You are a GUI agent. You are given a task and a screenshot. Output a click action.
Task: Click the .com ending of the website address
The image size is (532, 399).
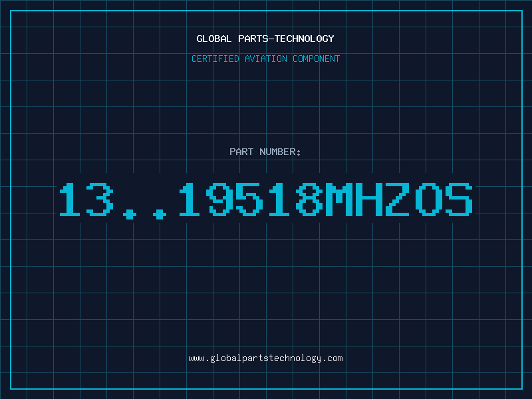[332, 358]
